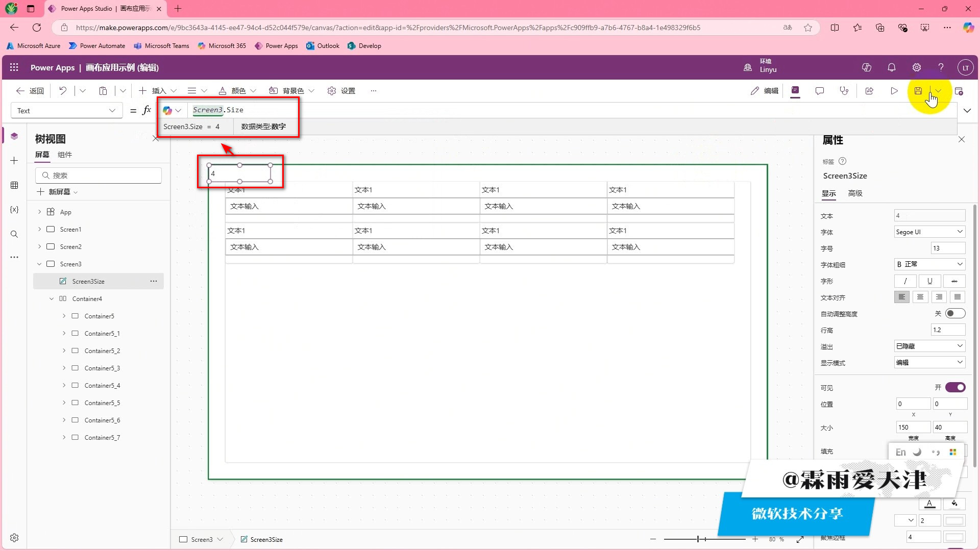This screenshot has width=980, height=551.
Task: Click the Italic font style button
Action: [905, 281]
